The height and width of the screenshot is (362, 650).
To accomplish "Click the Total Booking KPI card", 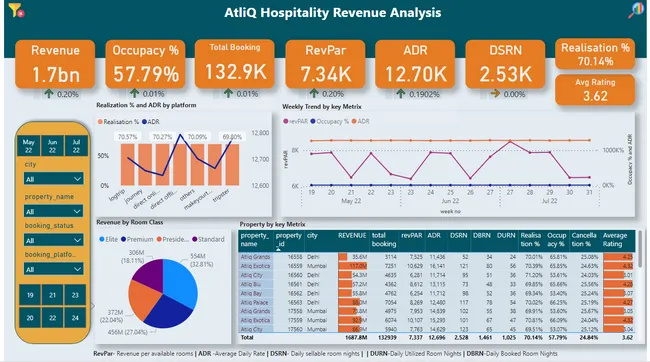I will (x=235, y=63).
